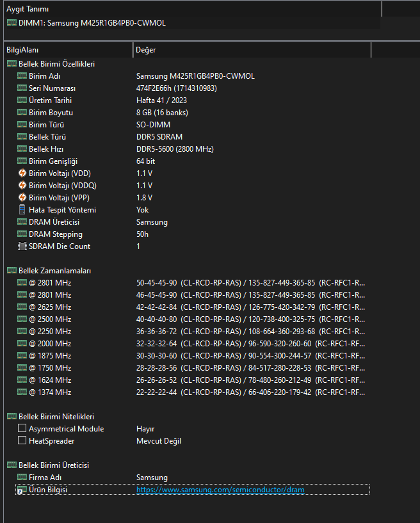Image resolution: width=420 pixels, height=523 pixels.
Task: Click the Asymmetrical Module value Hayır
Action: click(145, 429)
